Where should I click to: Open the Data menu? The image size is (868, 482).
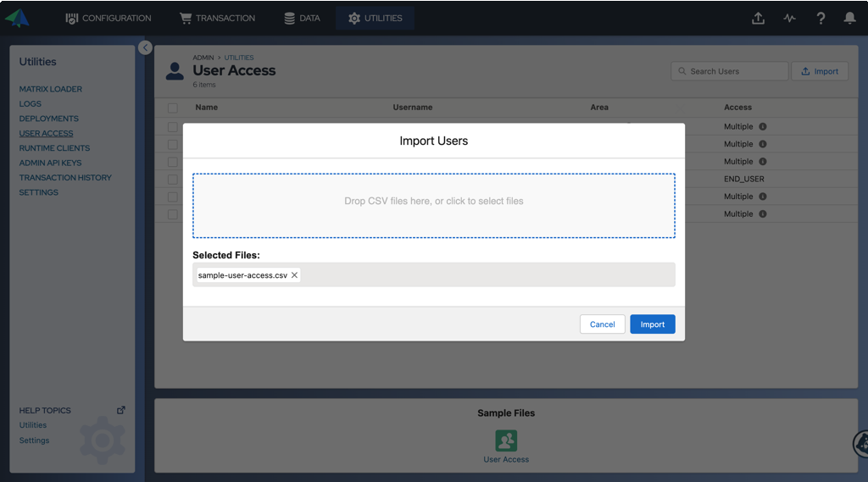coord(303,19)
